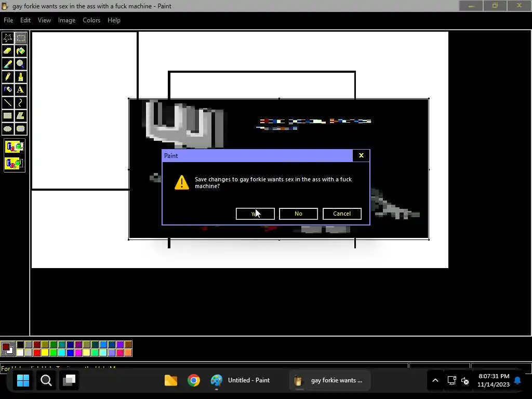Viewport: 532px width, 399px height.
Task: Pick the Fill With Color bucket tool
Action: click(x=21, y=51)
